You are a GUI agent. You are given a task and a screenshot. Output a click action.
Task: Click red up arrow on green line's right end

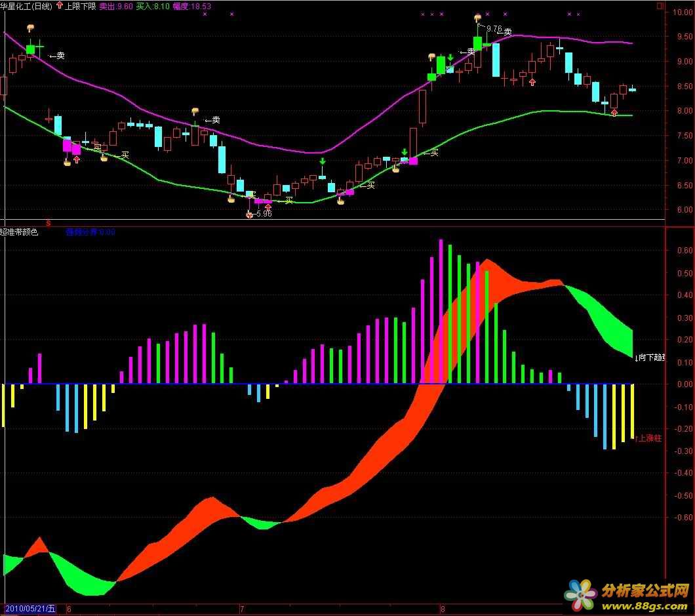click(x=614, y=113)
